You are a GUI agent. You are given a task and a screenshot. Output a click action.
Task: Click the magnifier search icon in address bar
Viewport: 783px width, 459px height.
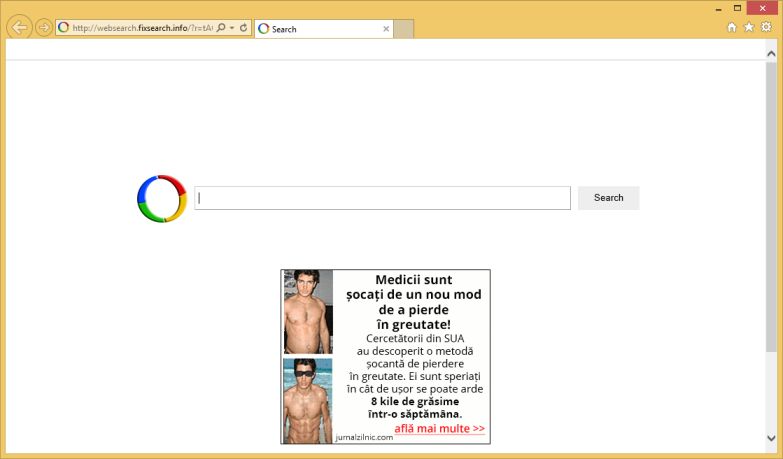click(221, 27)
